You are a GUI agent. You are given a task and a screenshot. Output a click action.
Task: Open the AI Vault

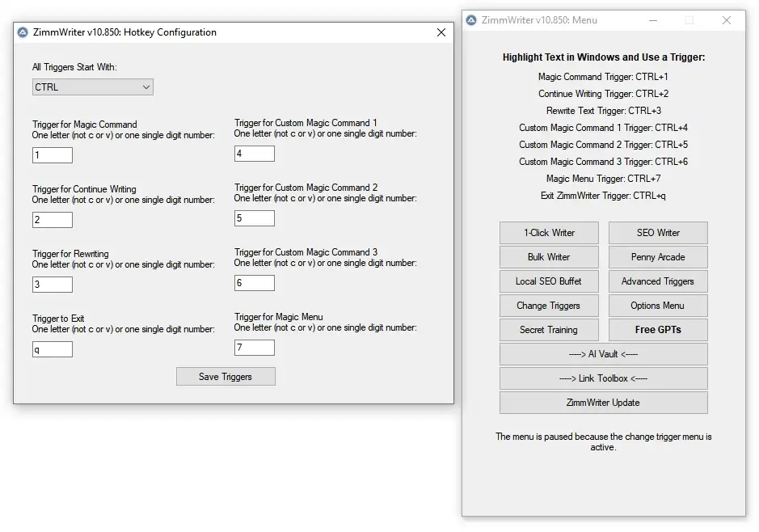603,353
